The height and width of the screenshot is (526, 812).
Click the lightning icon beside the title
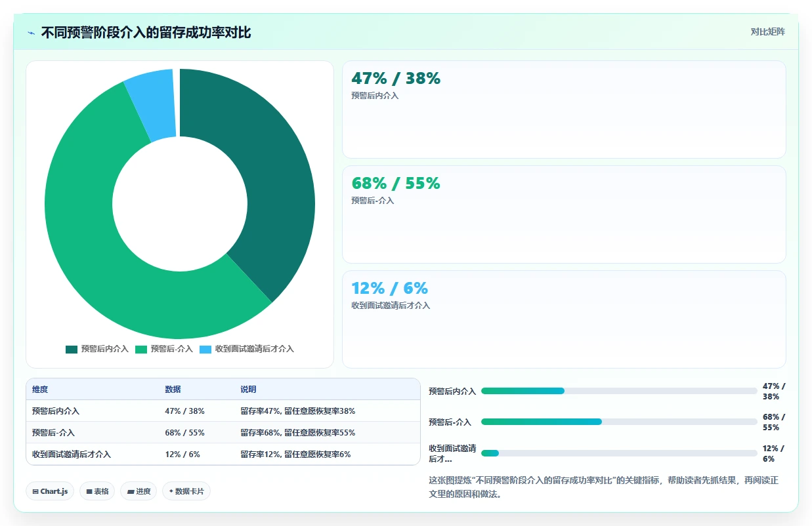(31, 33)
